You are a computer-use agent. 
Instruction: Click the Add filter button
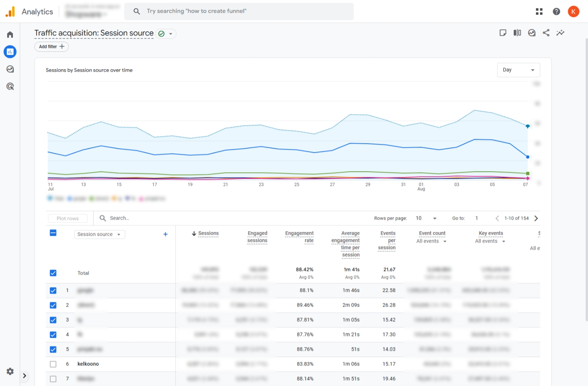click(52, 47)
